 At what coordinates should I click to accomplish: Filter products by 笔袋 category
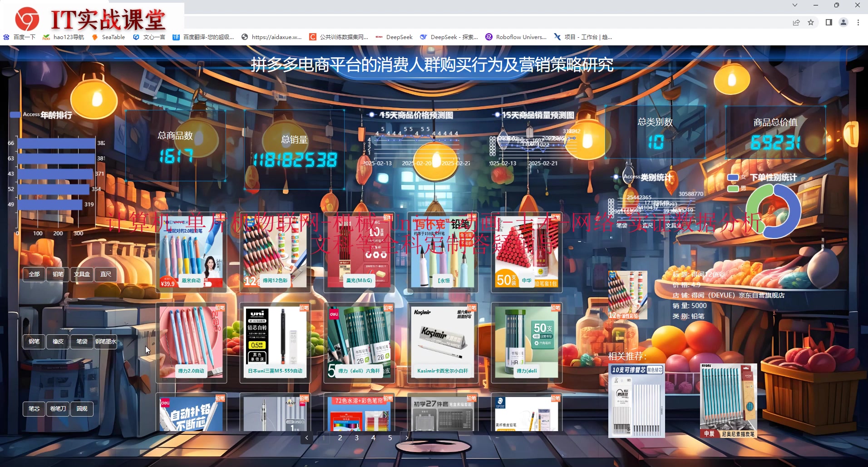coord(82,341)
